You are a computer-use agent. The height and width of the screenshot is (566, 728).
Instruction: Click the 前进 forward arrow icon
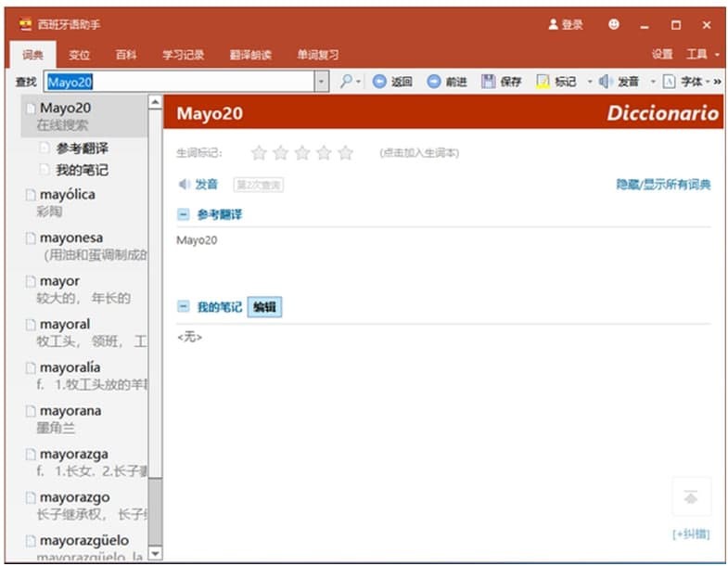pyautogui.click(x=434, y=82)
